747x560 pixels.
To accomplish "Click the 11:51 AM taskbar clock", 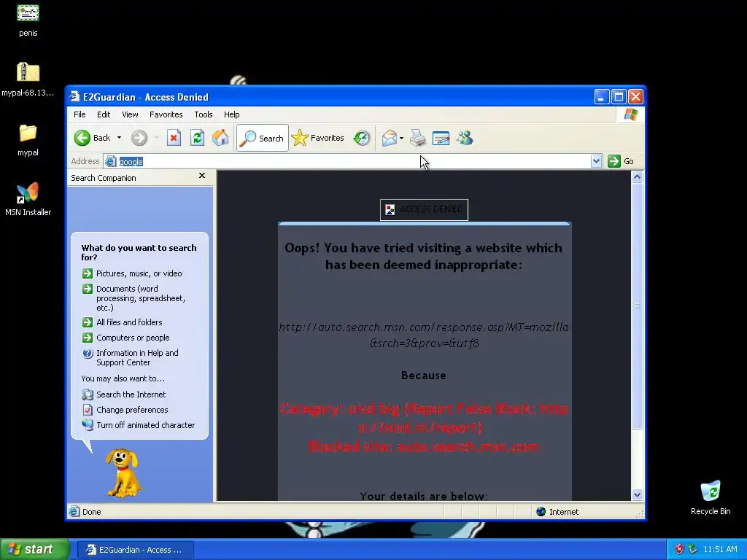I will tap(720, 549).
